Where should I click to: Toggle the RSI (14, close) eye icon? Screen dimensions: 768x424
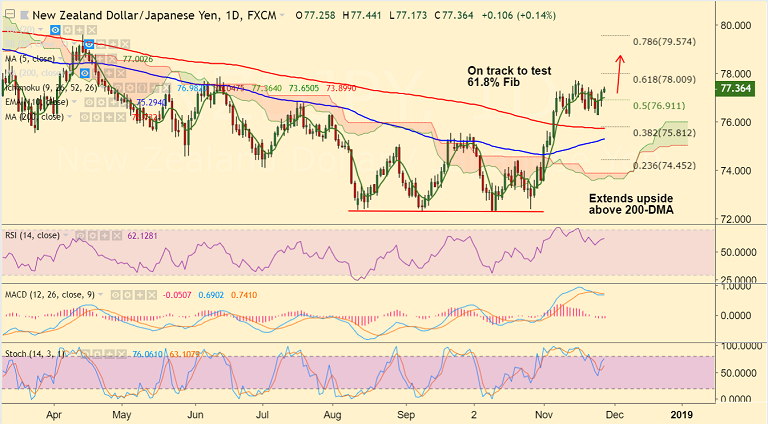pos(80,236)
